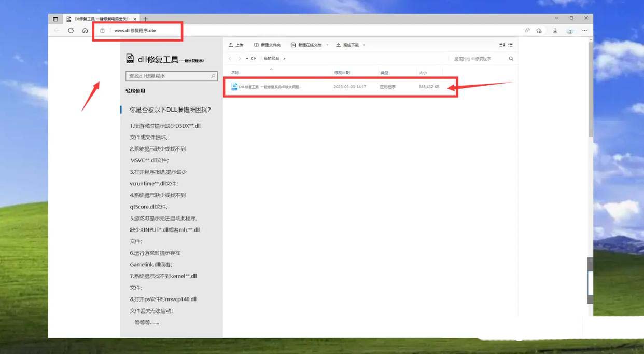644x354 pixels.
Task: Select the DLL修复工具 browser tab
Action: (x=99, y=18)
